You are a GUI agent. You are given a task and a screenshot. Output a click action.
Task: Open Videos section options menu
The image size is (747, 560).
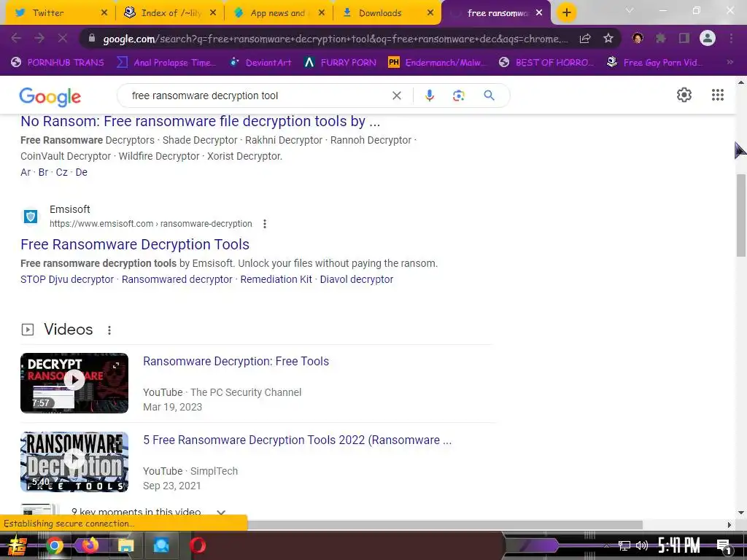click(109, 330)
